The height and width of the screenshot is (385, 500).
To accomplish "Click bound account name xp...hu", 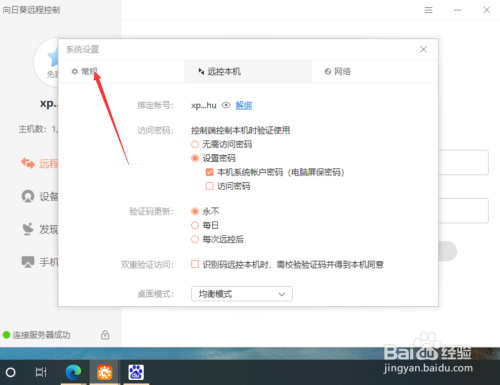I will pyautogui.click(x=204, y=106).
